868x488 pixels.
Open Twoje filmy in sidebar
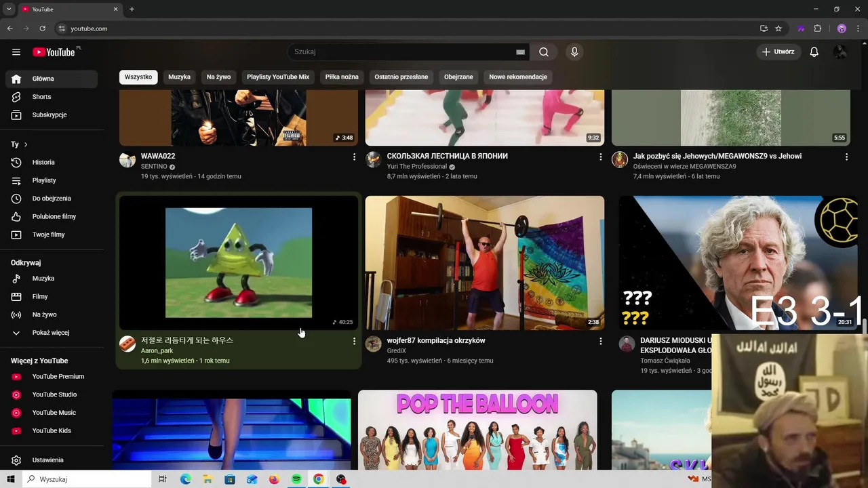click(x=52, y=235)
